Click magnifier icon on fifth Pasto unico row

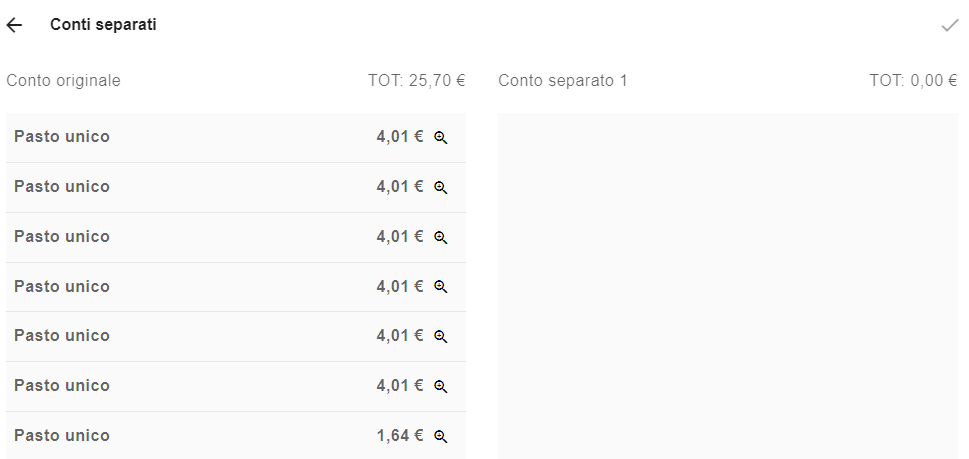point(440,337)
